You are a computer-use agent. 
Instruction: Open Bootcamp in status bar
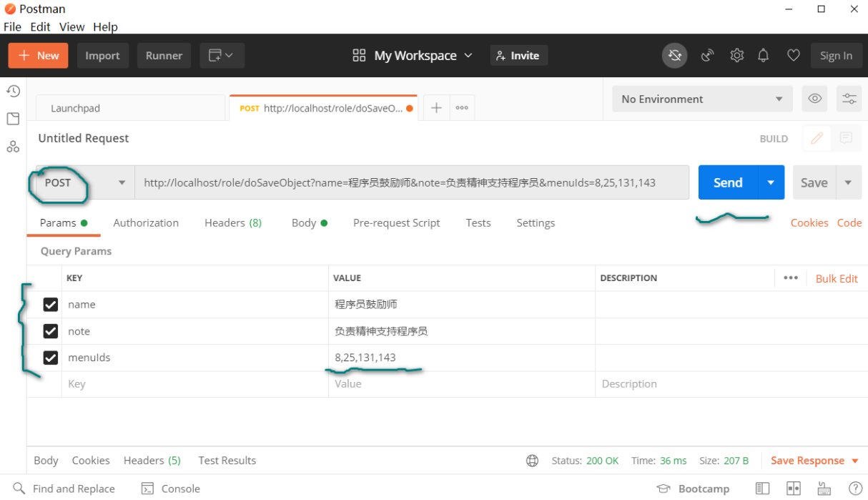click(694, 489)
